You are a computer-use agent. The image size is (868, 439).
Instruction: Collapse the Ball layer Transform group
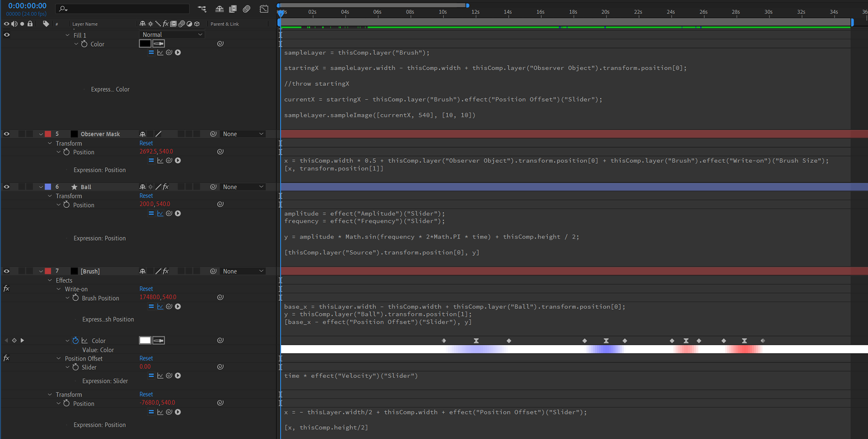pos(50,196)
